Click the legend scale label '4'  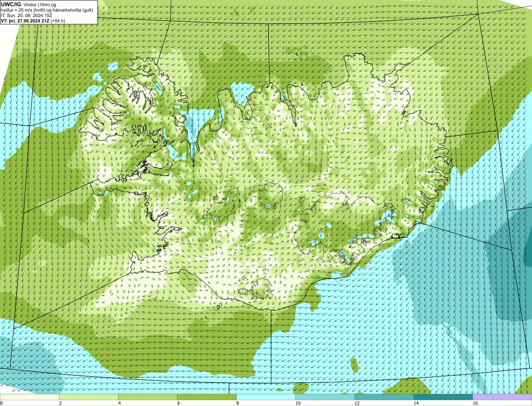tap(119, 403)
